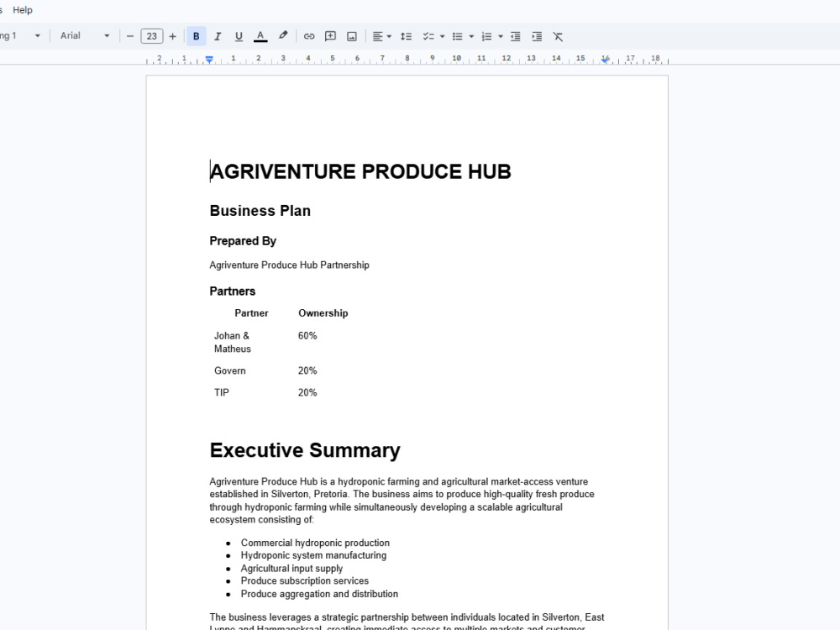Image resolution: width=840 pixels, height=630 pixels.
Task: Decrease font size with minus button
Action: point(129,36)
